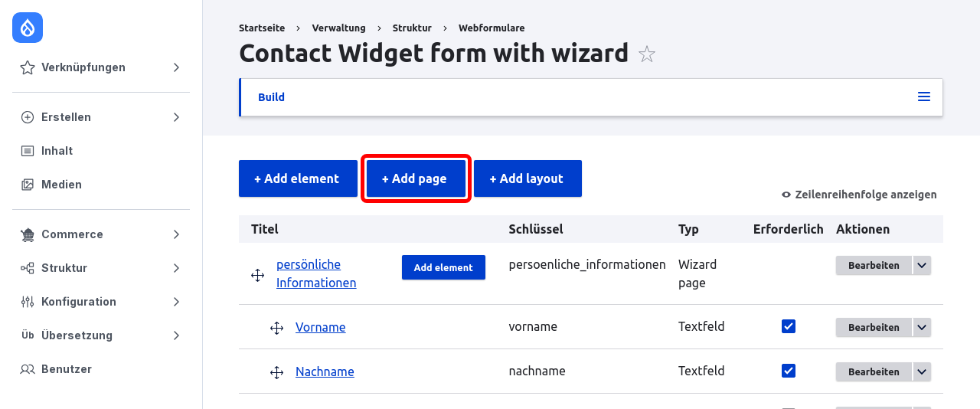Click the Schlüssel column header

pos(536,229)
